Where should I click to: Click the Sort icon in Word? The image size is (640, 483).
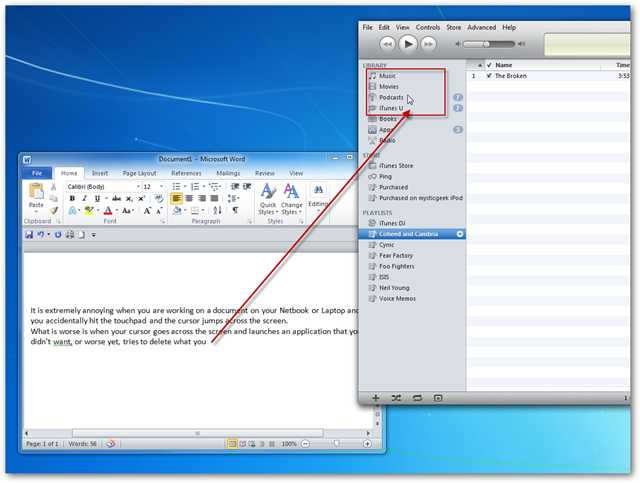(217, 211)
